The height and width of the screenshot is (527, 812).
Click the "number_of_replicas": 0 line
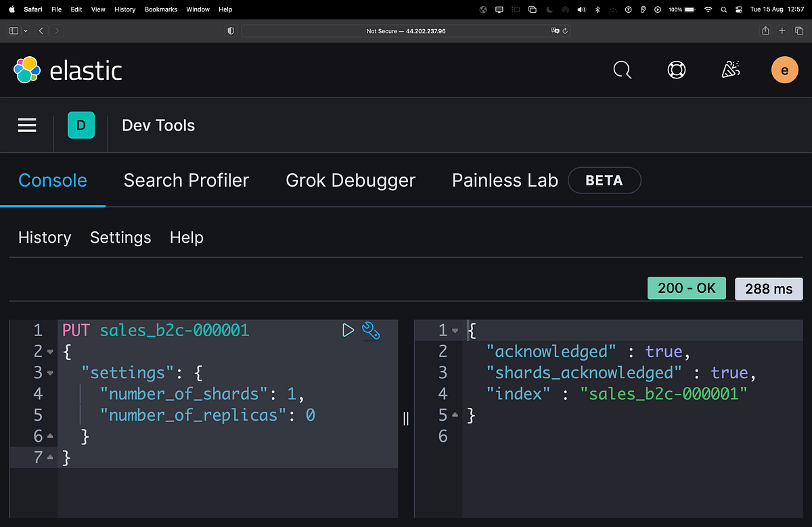208,415
